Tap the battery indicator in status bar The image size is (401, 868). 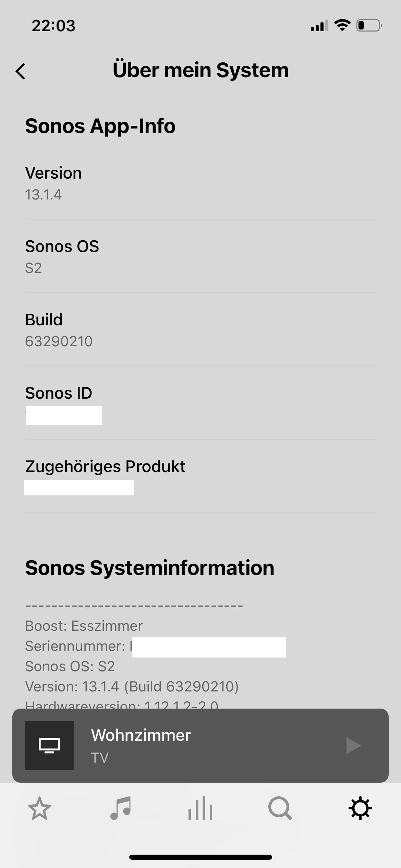click(x=369, y=26)
